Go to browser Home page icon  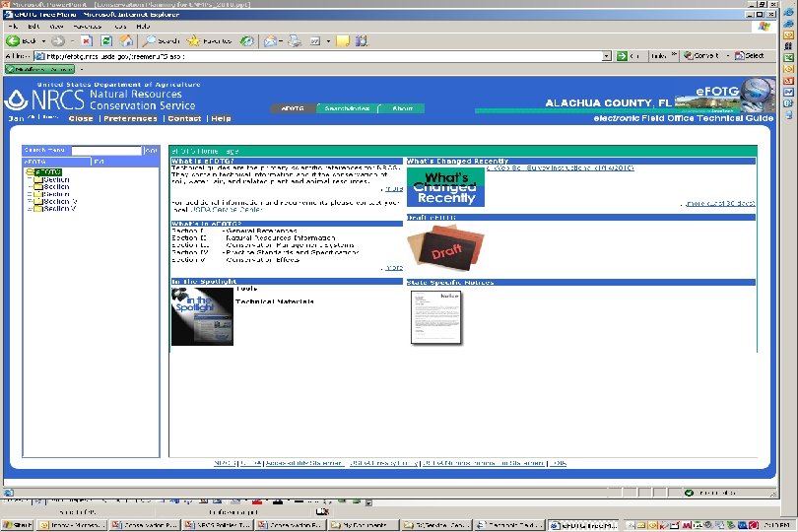tap(126, 41)
